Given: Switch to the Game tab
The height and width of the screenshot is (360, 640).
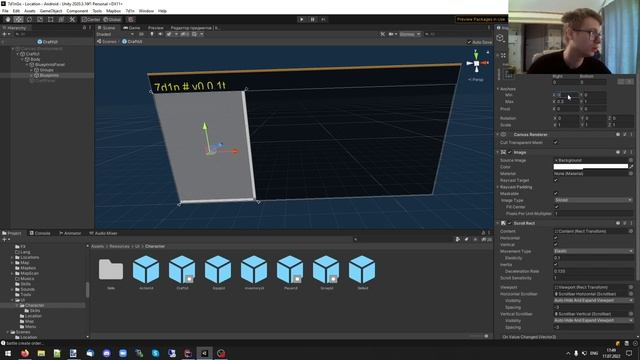Looking at the screenshot, I should point(131,28).
